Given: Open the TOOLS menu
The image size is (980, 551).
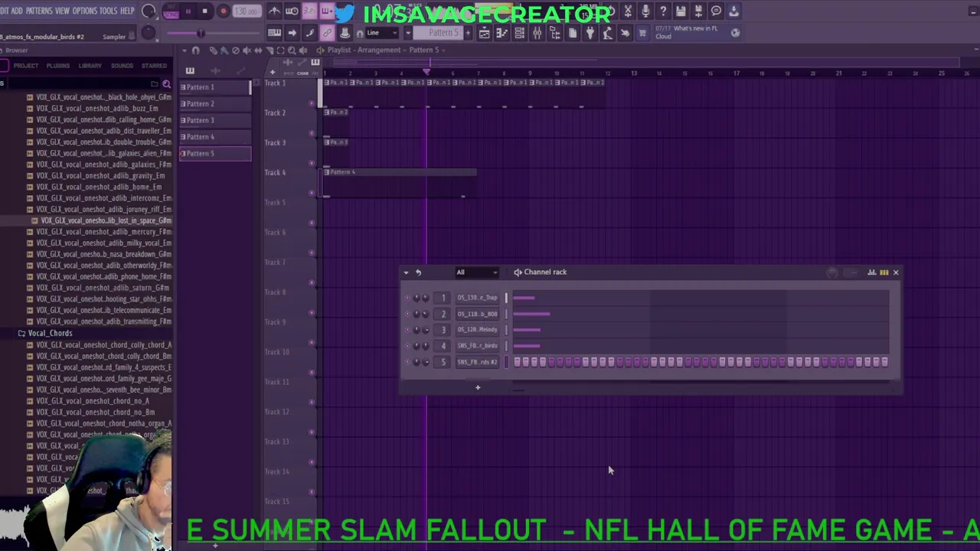Looking at the screenshot, I should pyautogui.click(x=108, y=11).
